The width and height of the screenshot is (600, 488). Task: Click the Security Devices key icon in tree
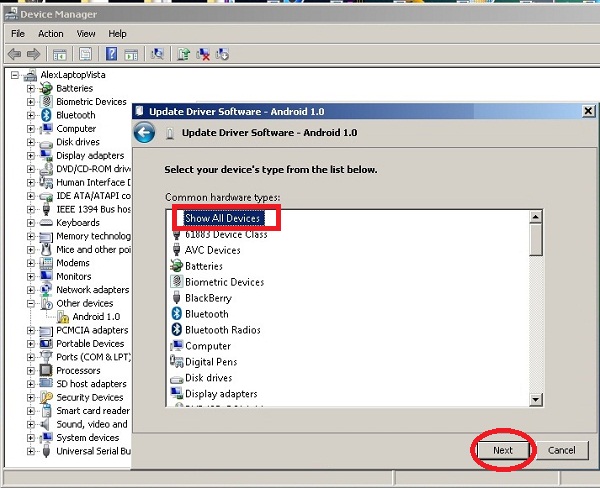pos(46,397)
